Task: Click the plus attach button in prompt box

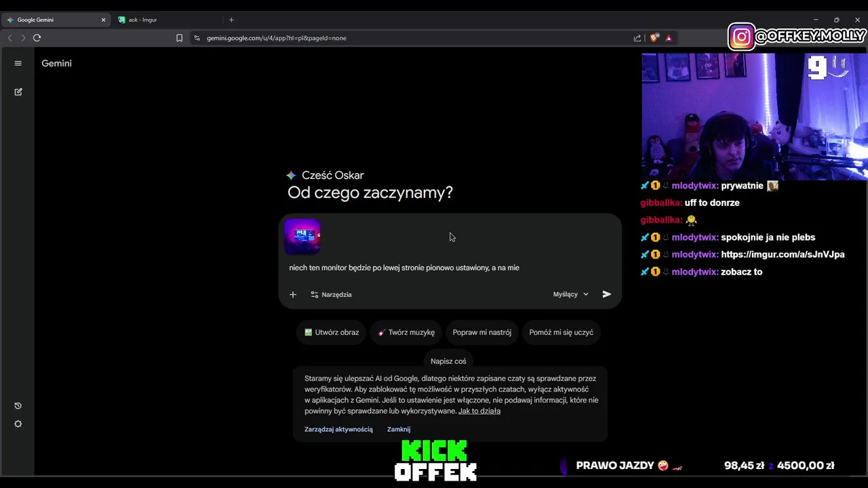Action: click(x=293, y=294)
